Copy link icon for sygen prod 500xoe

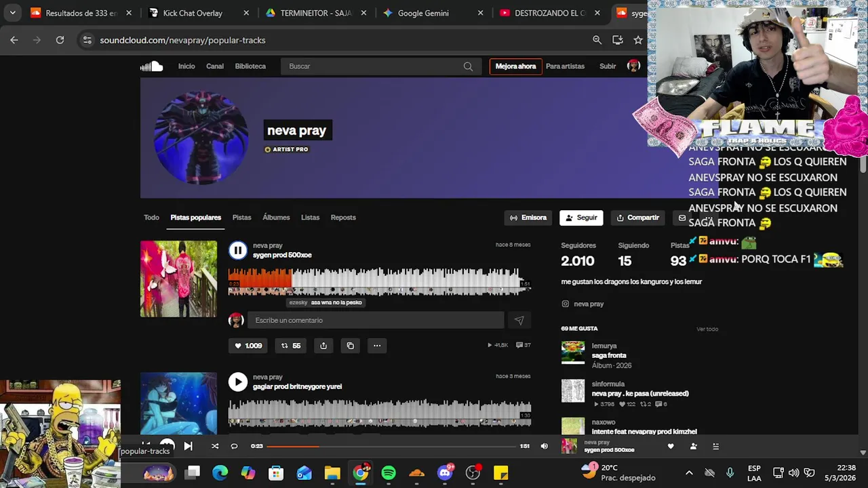[x=350, y=346]
